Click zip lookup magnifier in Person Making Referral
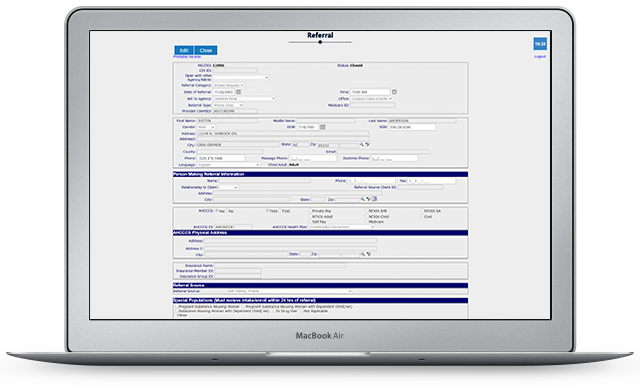Screen dimensions: 640x391 click(362, 199)
